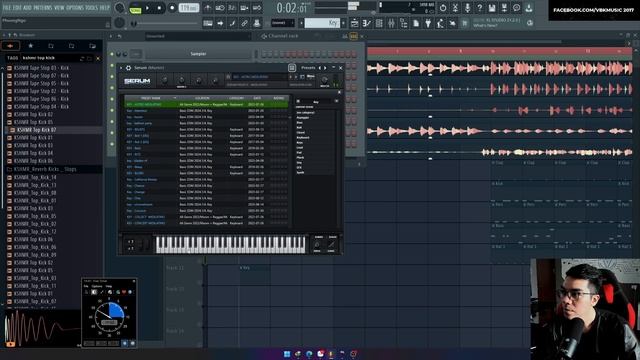The width and height of the screenshot is (640, 360).
Task: Open the pattern selector dropdown
Action: coord(282,23)
